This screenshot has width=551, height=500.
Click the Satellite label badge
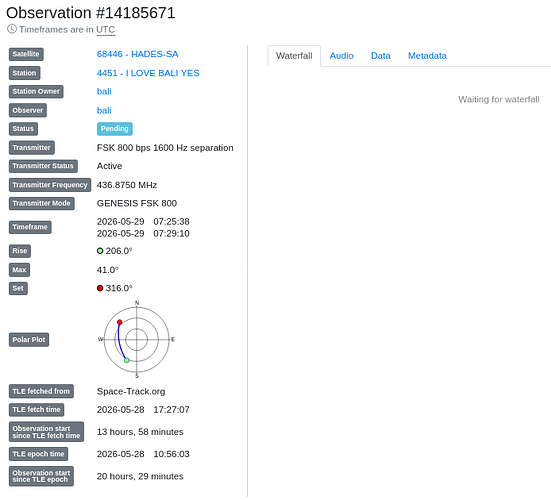click(26, 54)
